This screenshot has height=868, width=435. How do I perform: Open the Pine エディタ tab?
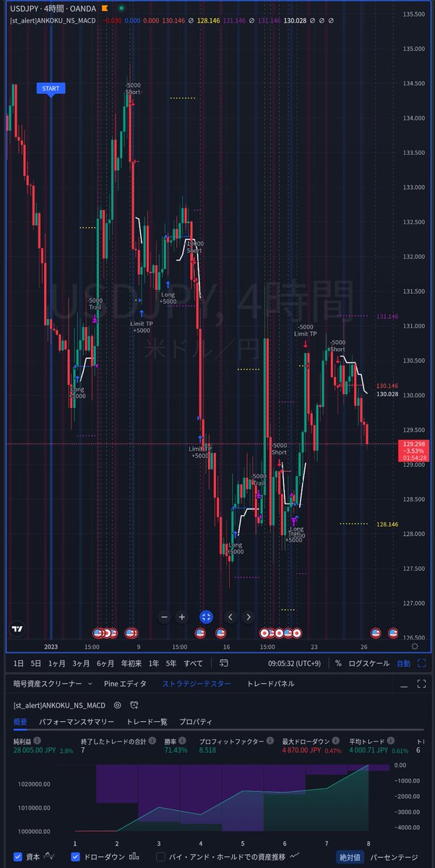pos(125,684)
